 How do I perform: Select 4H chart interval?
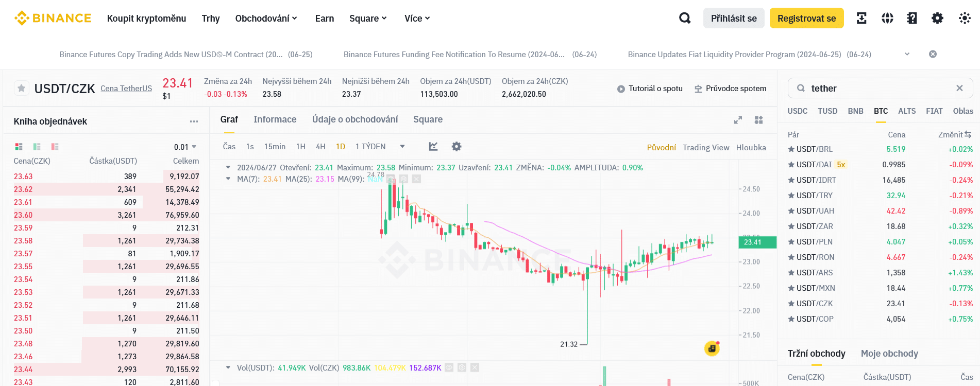[x=320, y=147]
